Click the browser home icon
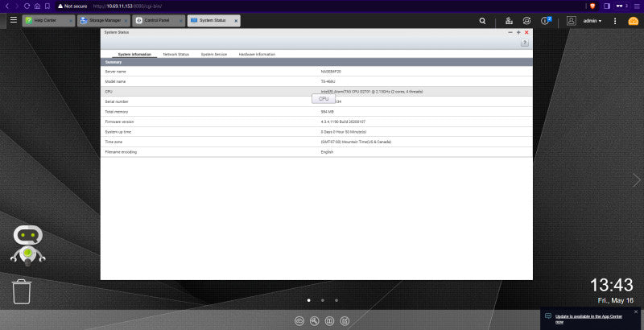This screenshot has width=644, height=330. point(37,6)
